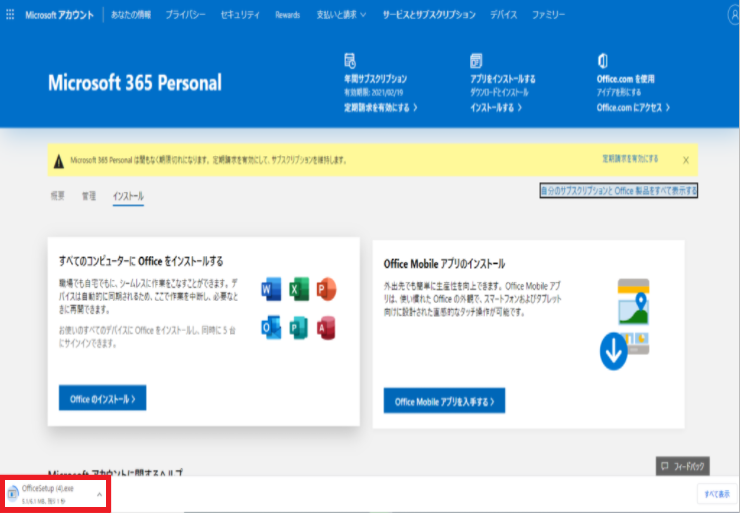The width and height of the screenshot is (741, 513).
Task: Click the すべてのコンピューターに Office をインストールする heading
Action: coord(141,261)
